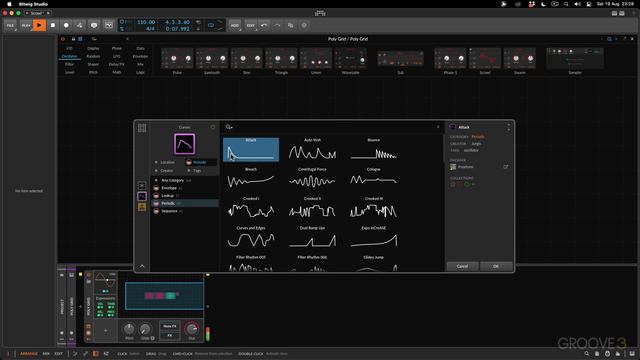
Task: Open the Creator filter dropdown
Action: 167,171
